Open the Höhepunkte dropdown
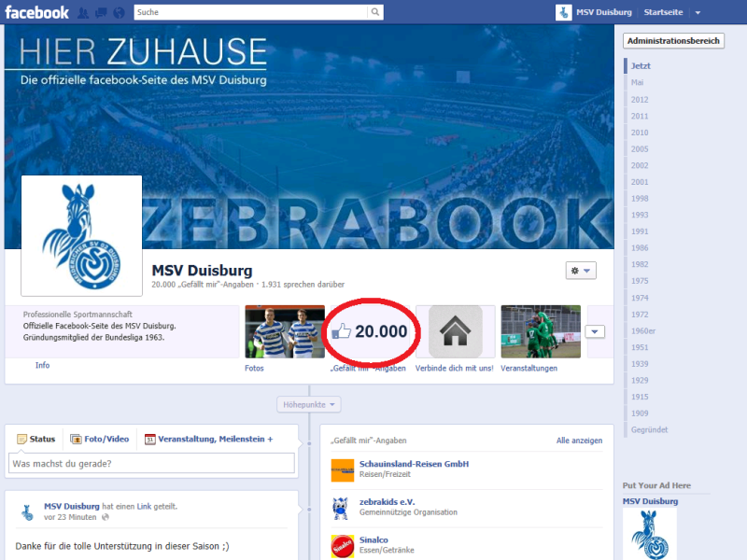The image size is (747, 560). pyautogui.click(x=309, y=405)
